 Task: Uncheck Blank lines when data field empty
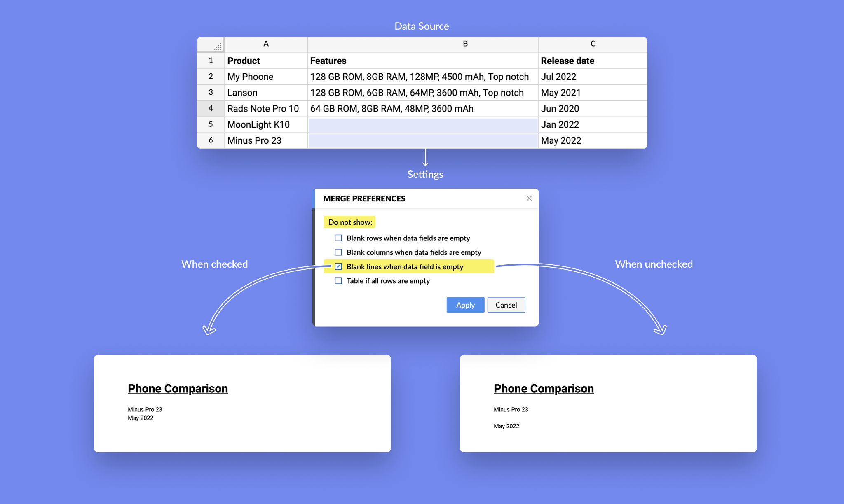click(x=338, y=266)
